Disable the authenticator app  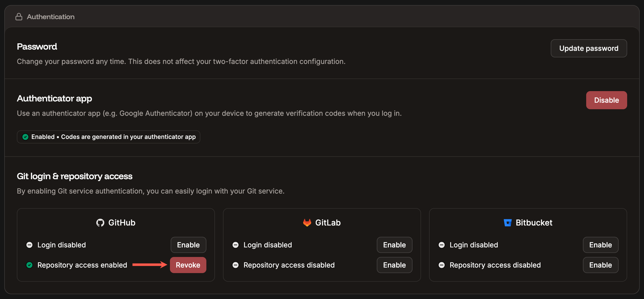point(607,100)
